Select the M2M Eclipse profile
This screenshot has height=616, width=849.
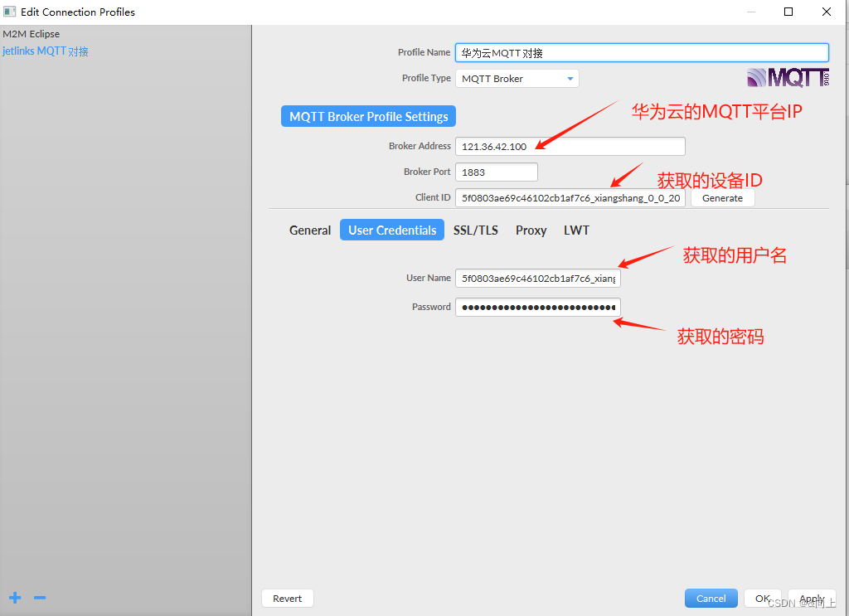click(32, 33)
